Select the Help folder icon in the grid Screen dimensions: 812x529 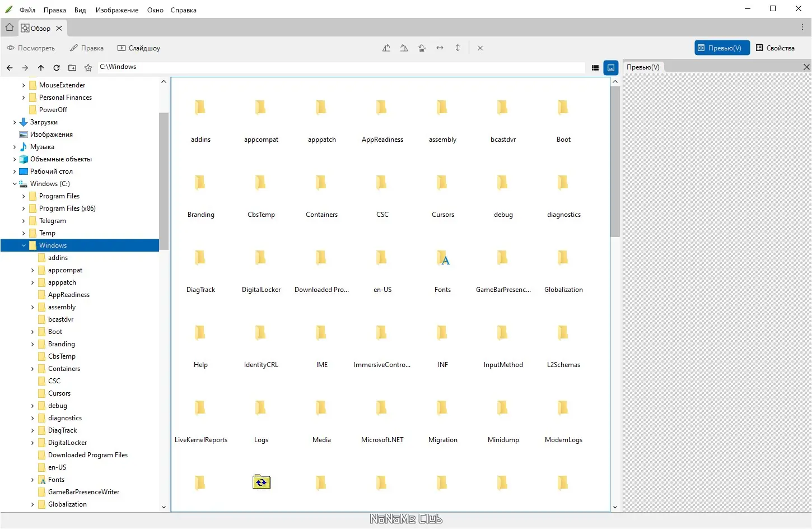tap(200, 332)
